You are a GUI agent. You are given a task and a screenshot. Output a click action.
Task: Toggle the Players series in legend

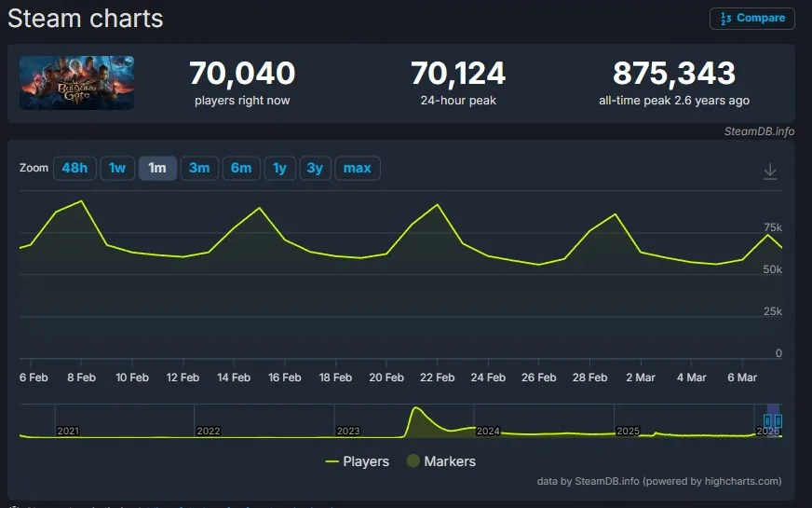pyautogui.click(x=366, y=461)
